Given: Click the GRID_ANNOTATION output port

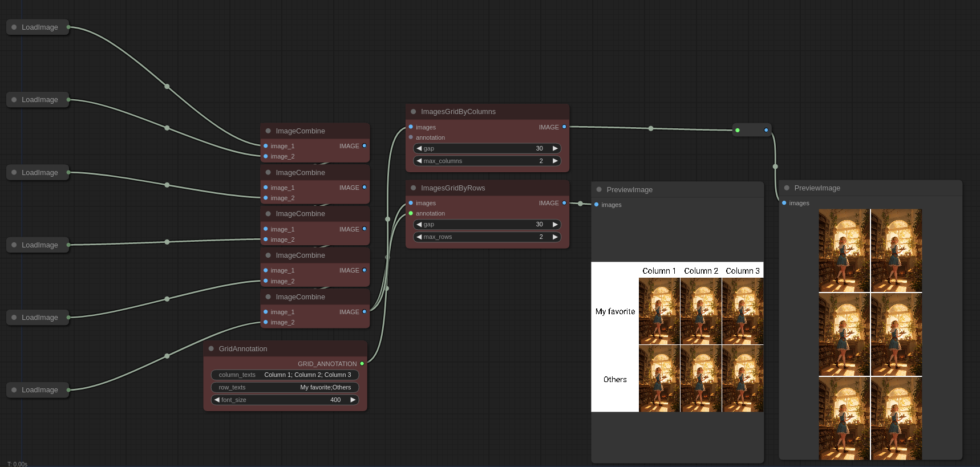Looking at the screenshot, I should (x=362, y=364).
